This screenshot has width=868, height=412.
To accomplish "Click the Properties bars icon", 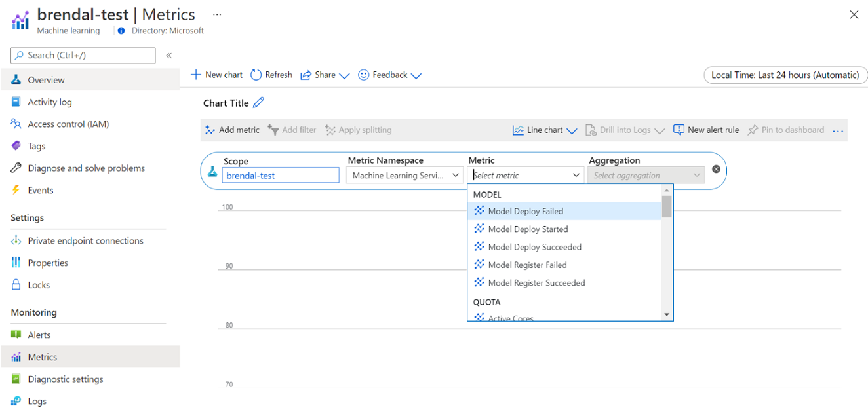I will pos(16,263).
